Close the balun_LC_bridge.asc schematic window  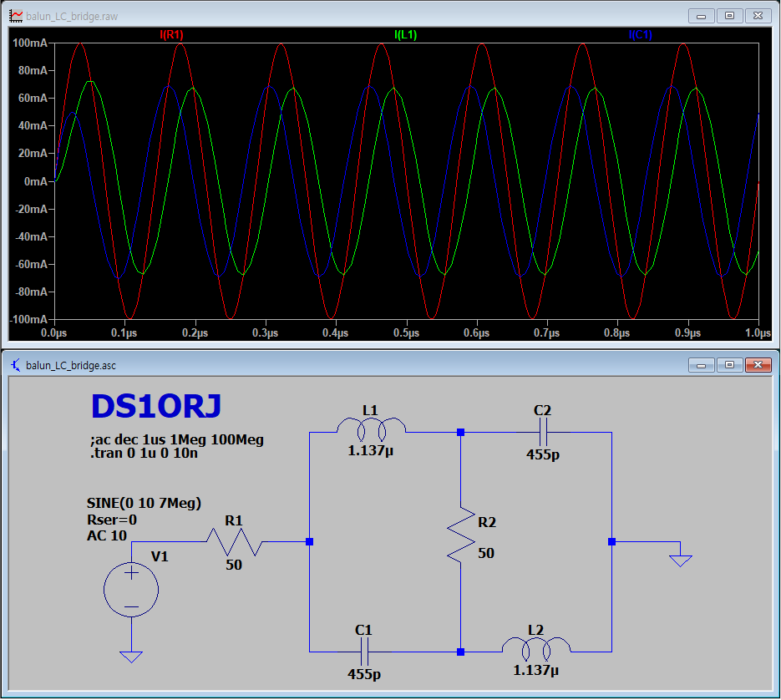click(758, 365)
